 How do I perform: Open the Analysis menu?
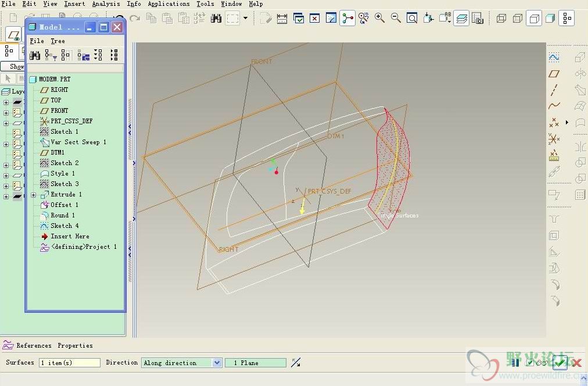click(106, 3)
